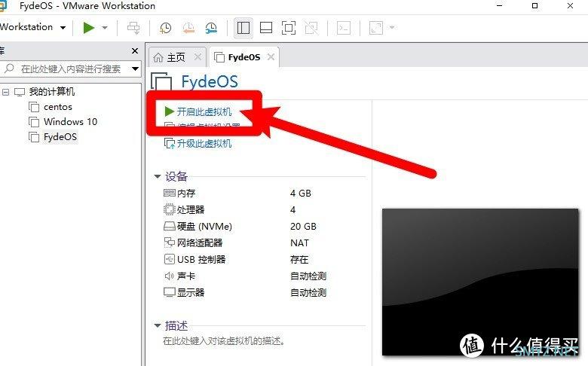This screenshot has width=588, height=366.
Task: Open snapshot manager wrench-clock icon
Action: (x=211, y=28)
